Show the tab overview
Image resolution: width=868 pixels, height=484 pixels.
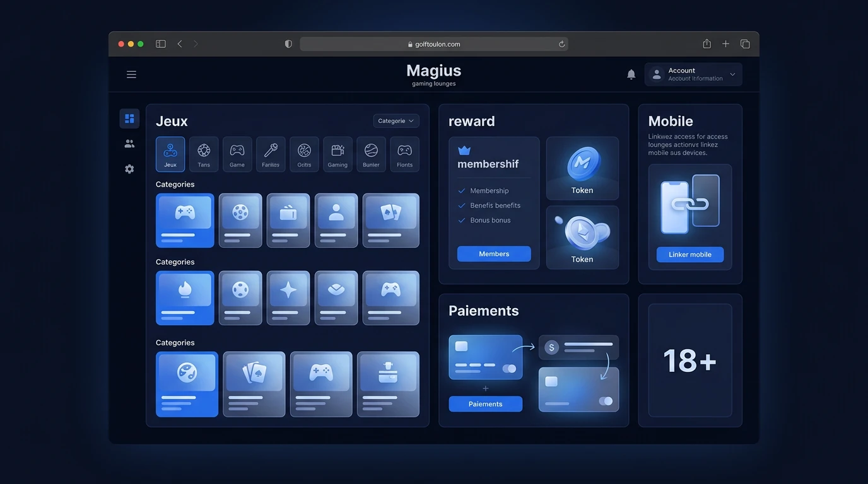[745, 44]
